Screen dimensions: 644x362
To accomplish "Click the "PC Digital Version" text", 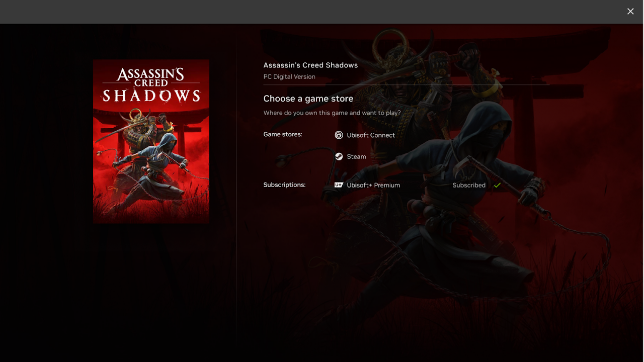I will click(x=289, y=77).
